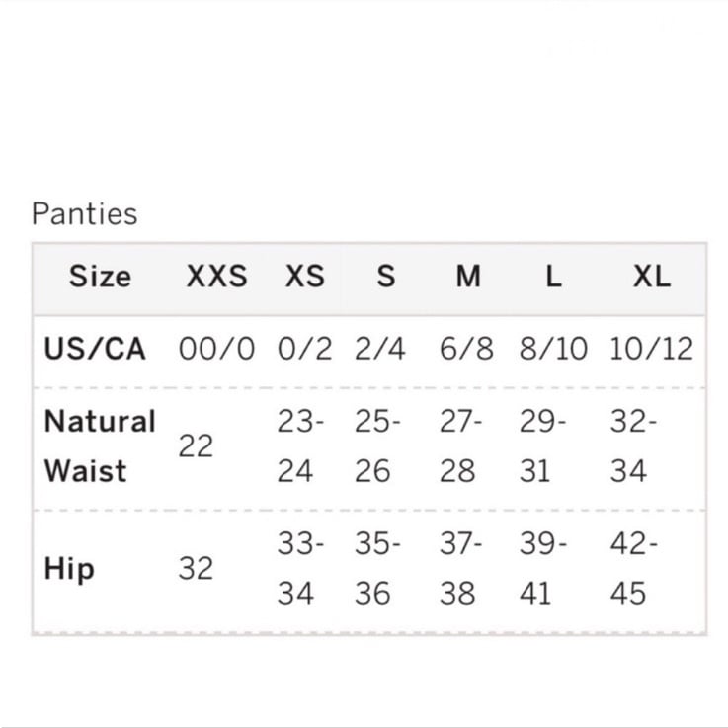Select the XXS size column header
728x728 pixels.
pos(216,277)
